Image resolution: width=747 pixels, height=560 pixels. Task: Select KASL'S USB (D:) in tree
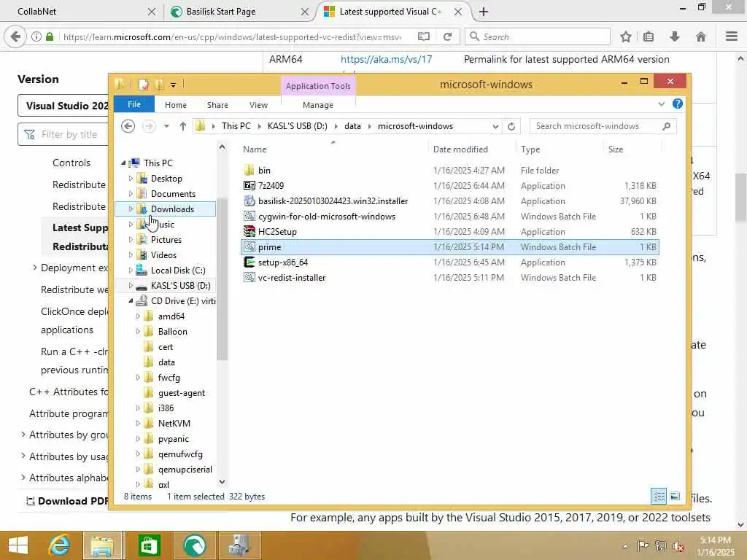pos(181,285)
